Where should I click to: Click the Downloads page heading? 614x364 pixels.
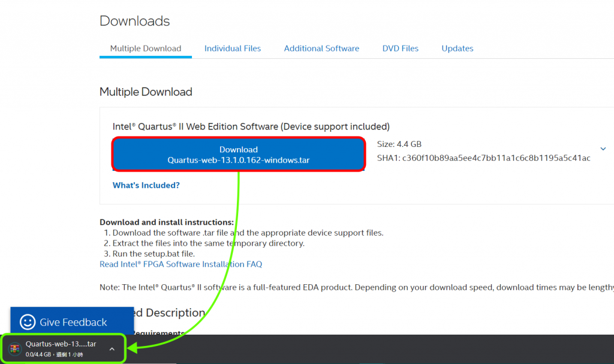(135, 21)
